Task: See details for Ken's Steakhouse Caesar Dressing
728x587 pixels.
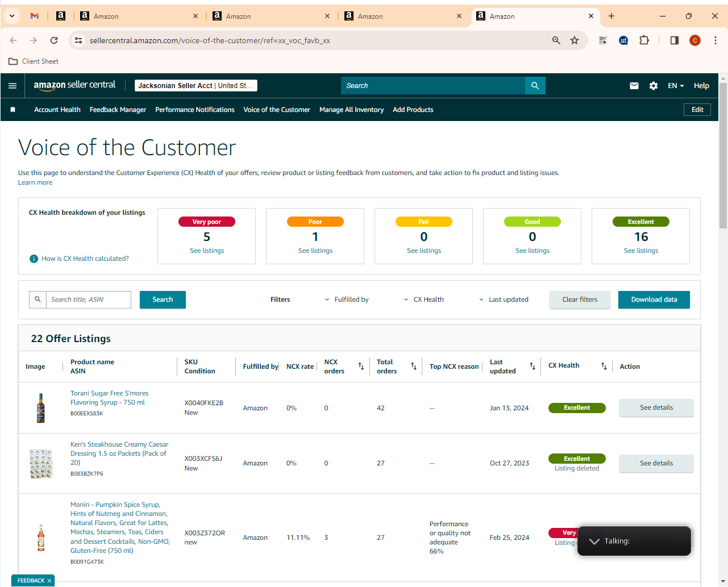Action: [x=656, y=463]
